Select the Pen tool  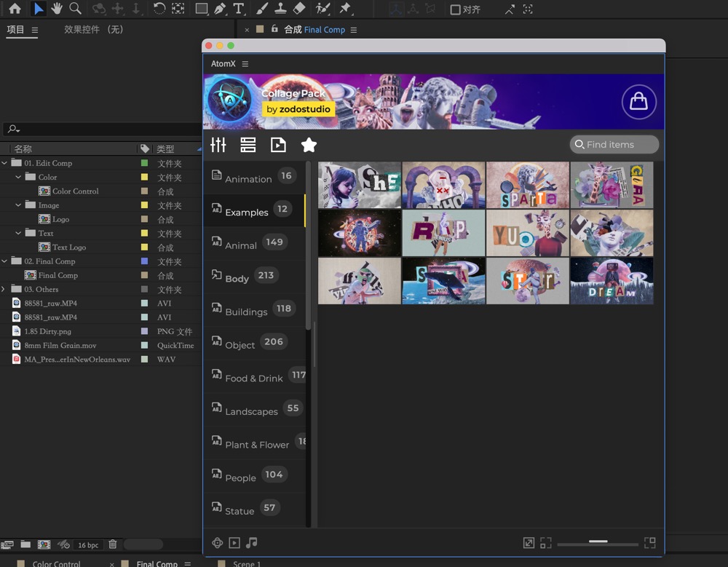pyautogui.click(x=220, y=9)
